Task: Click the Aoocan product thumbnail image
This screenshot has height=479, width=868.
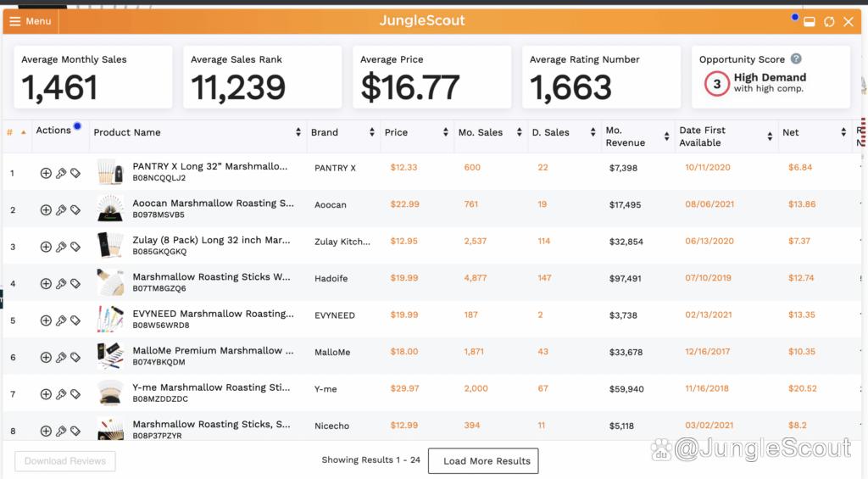Action: [x=109, y=209]
